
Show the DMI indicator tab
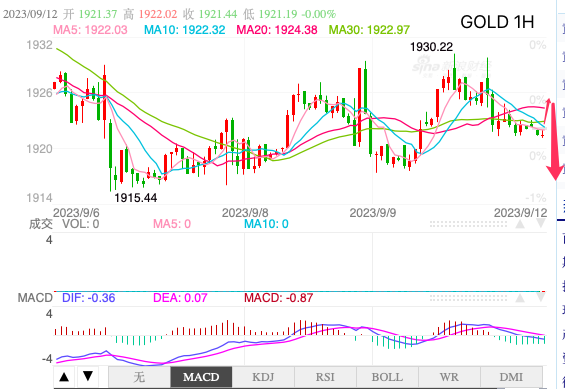click(511, 377)
